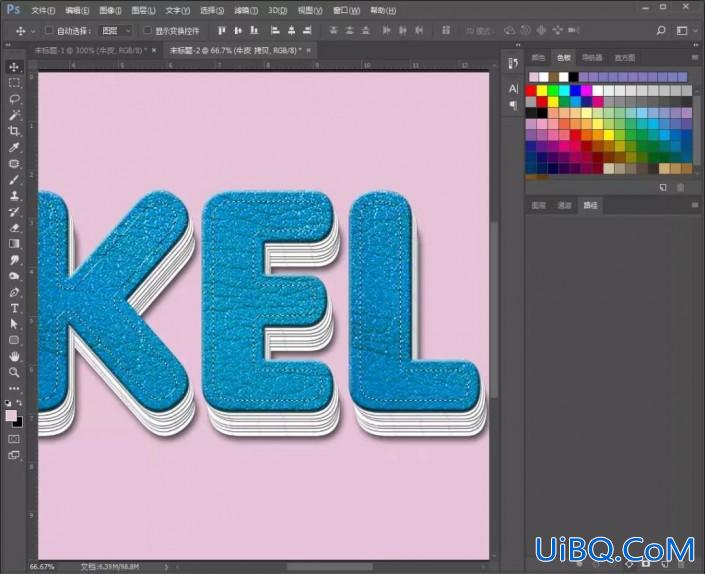
Task: Select the Rectangular Marquee tool
Action: click(x=14, y=83)
